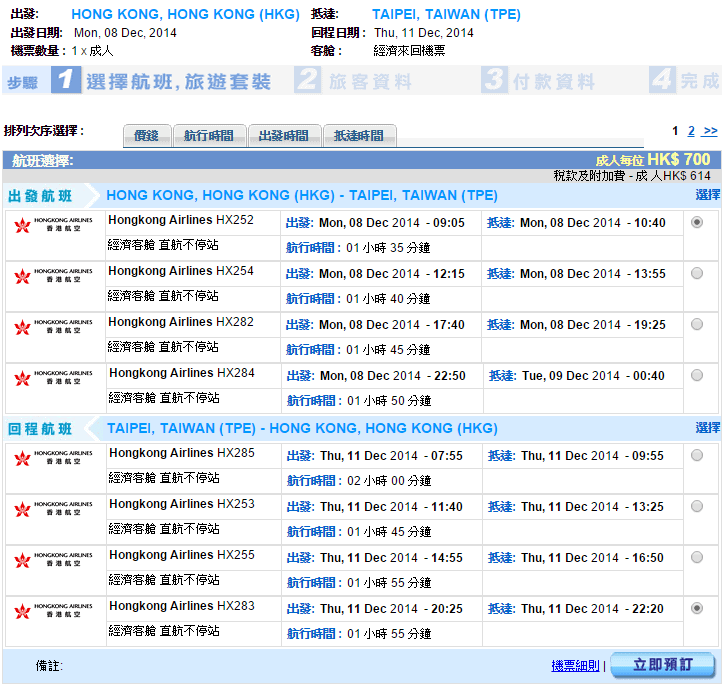Choose return flight HX285 radio button
727x689 pixels.
[697, 455]
